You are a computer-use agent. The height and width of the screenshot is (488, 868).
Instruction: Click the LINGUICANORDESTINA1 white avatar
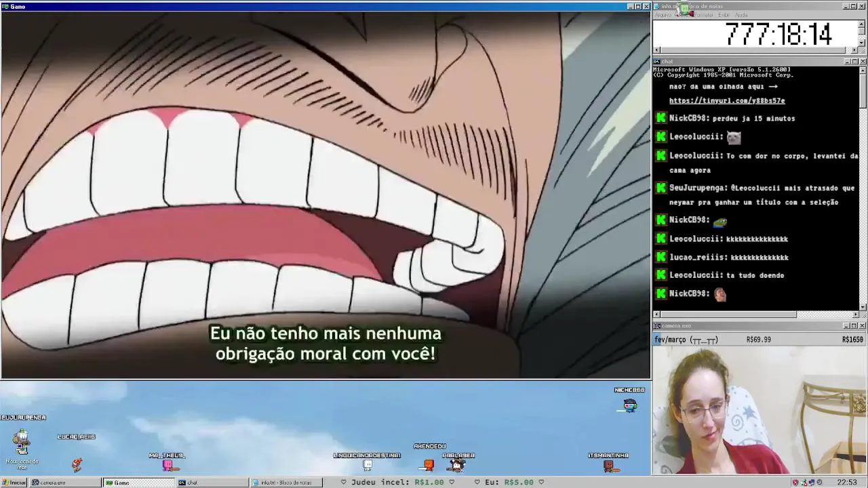click(x=368, y=465)
